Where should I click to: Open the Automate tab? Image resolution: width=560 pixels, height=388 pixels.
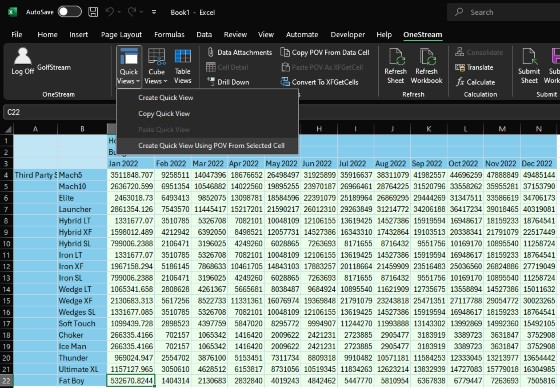302,34
